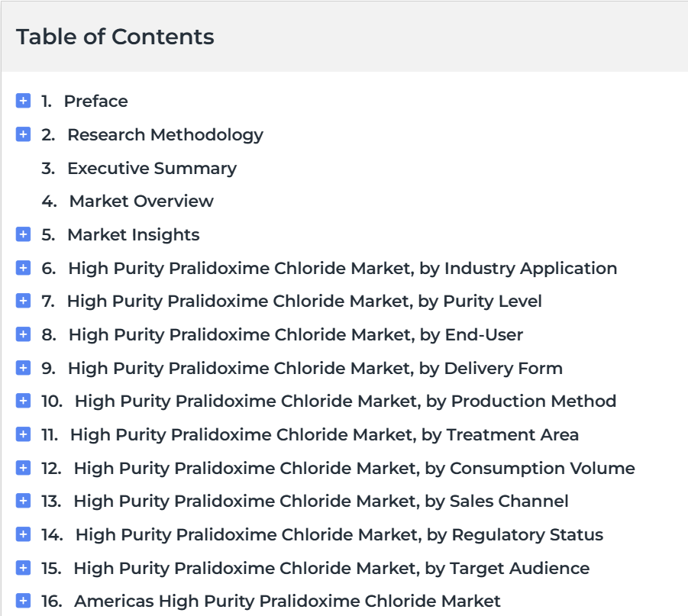Select Americas High Purity Pralidoxime Chloride Market text
This screenshot has height=616, width=688.
pyautogui.click(x=287, y=601)
